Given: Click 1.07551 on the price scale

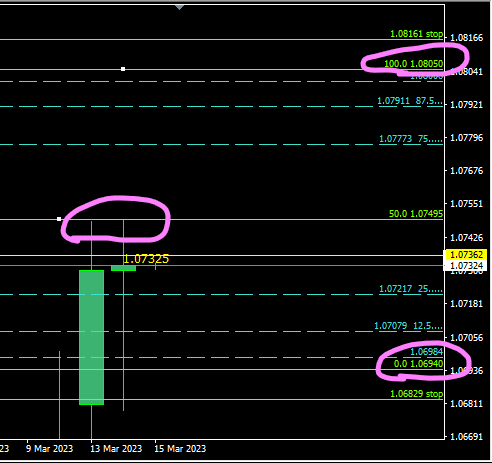Looking at the screenshot, I should [x=466, y=204].
